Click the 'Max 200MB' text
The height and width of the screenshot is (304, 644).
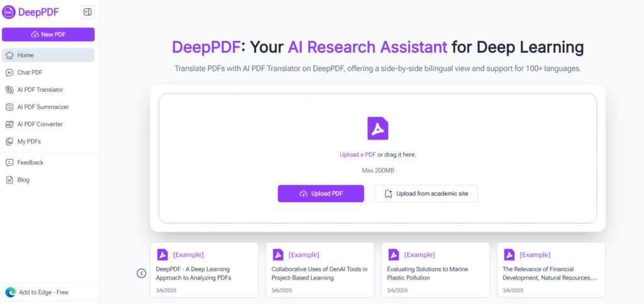pyautogui.click(x=378, y=170)
